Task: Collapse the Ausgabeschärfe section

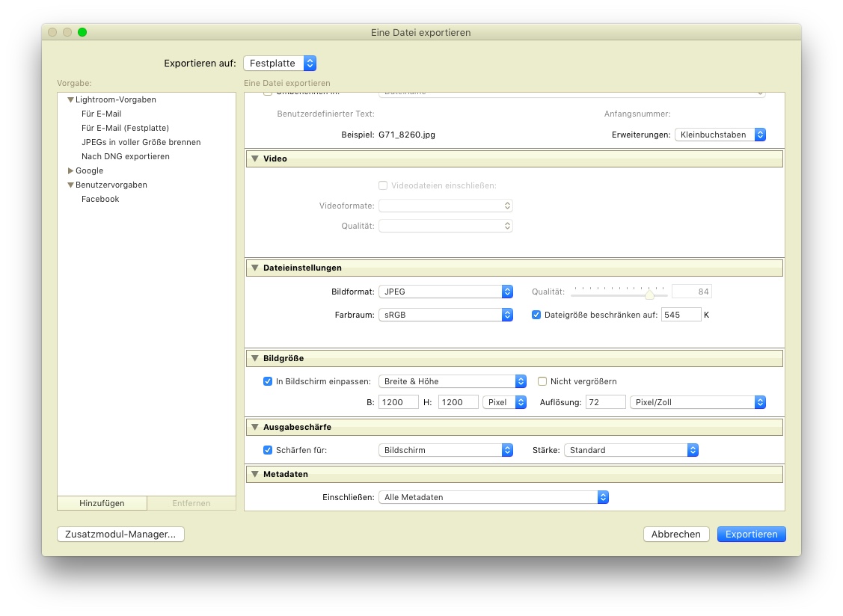Action: pos(255,427)
